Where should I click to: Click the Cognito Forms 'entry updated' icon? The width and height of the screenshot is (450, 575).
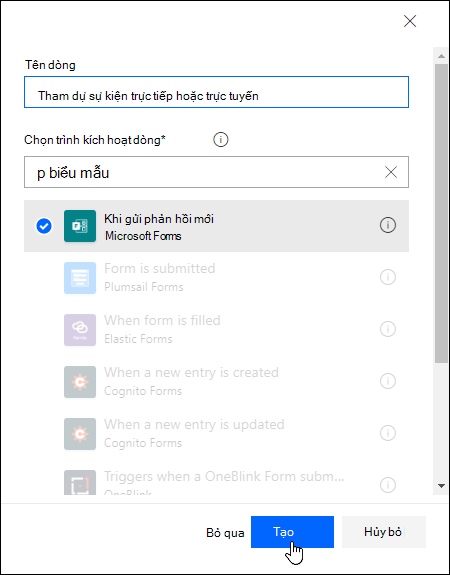80,434
